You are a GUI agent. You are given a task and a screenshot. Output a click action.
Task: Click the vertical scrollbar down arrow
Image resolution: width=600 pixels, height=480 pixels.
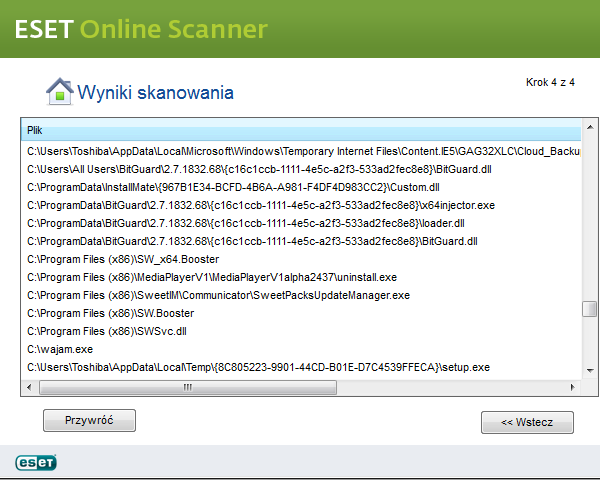click(x=590, y=371)
